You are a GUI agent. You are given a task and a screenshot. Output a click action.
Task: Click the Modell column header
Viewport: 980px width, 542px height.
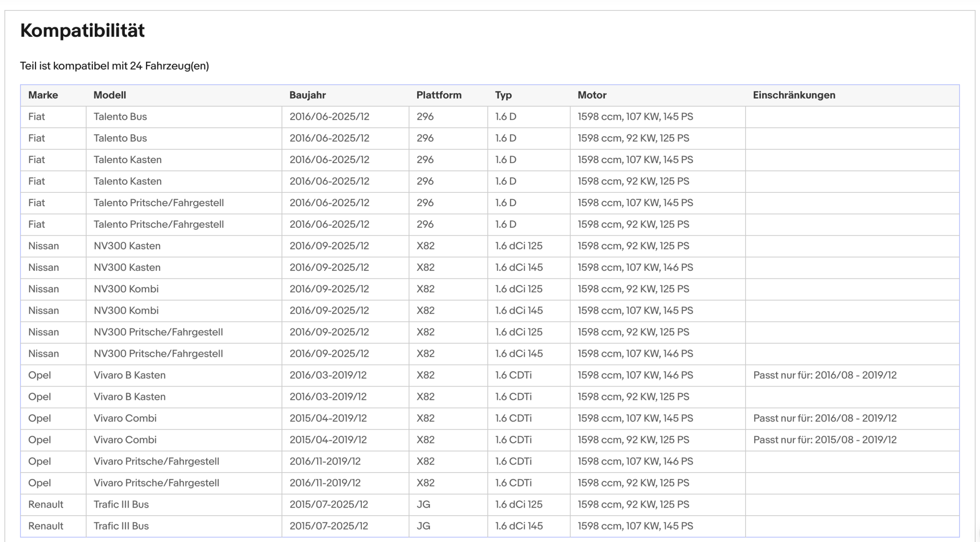click(x=110, y=95)
